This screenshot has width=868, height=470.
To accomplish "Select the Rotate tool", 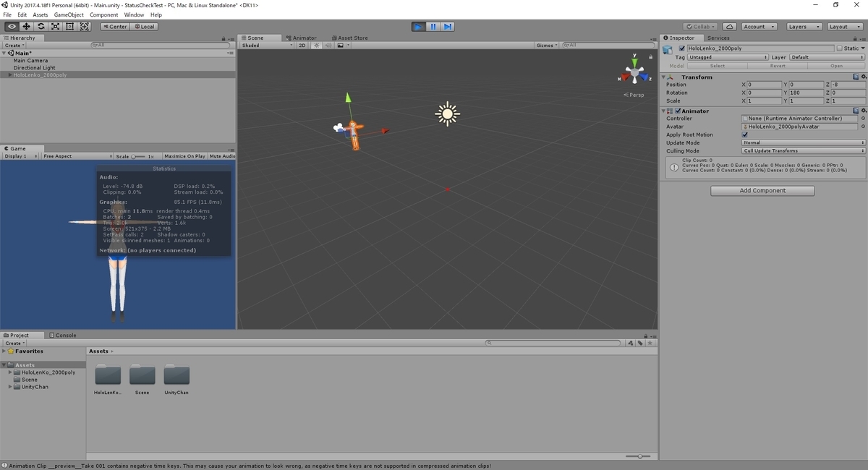I will [41, 27].
